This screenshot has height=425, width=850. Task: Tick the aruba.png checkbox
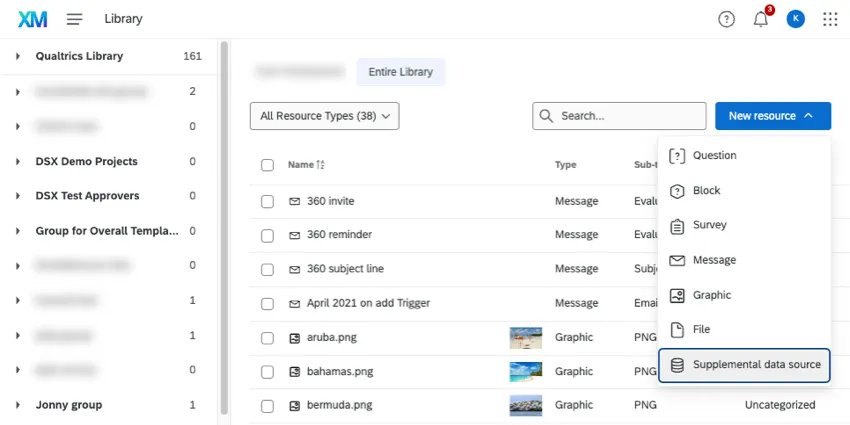(x=267, y=338)
